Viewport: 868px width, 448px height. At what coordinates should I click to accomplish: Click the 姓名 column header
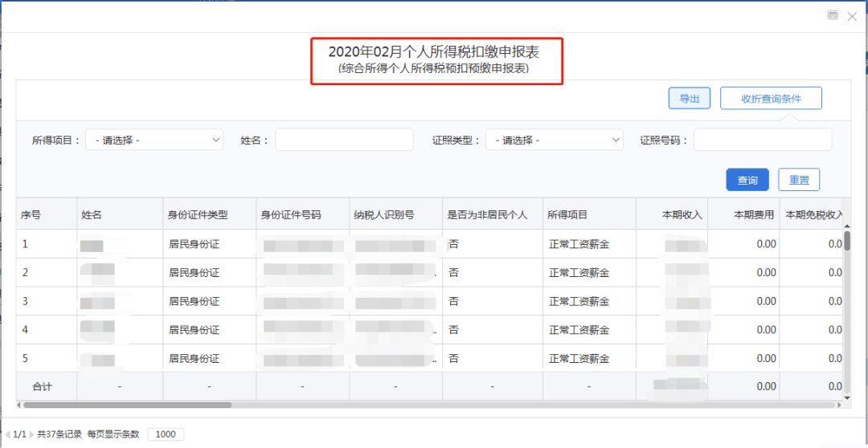pos(120,215)
